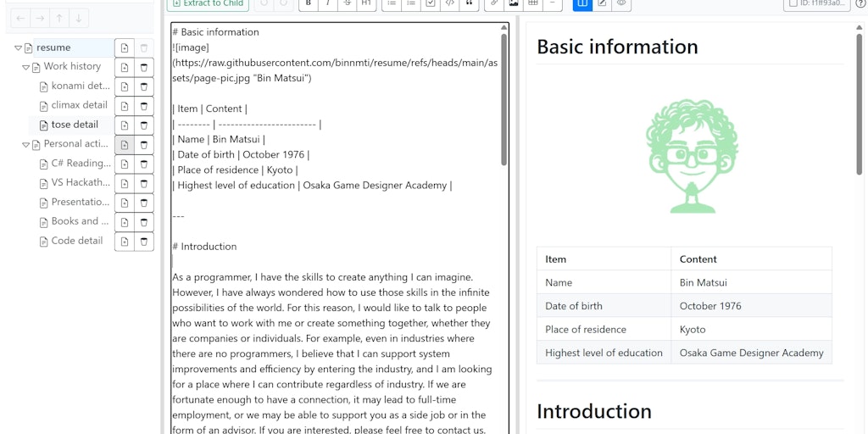The width and height of the screenshot is (868, 434).
Task: Add a child page under Personal activities
Action: click(x=125, y=145)
